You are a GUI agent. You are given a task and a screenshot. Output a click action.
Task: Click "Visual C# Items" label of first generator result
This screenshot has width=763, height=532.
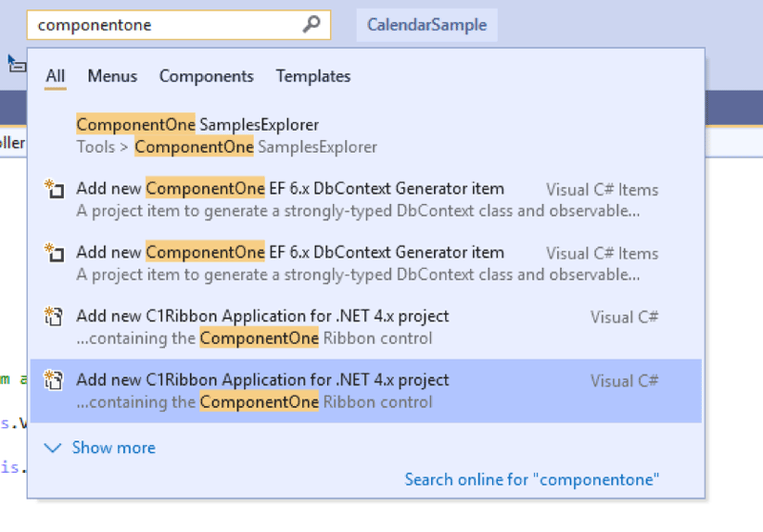click(602, 190)
